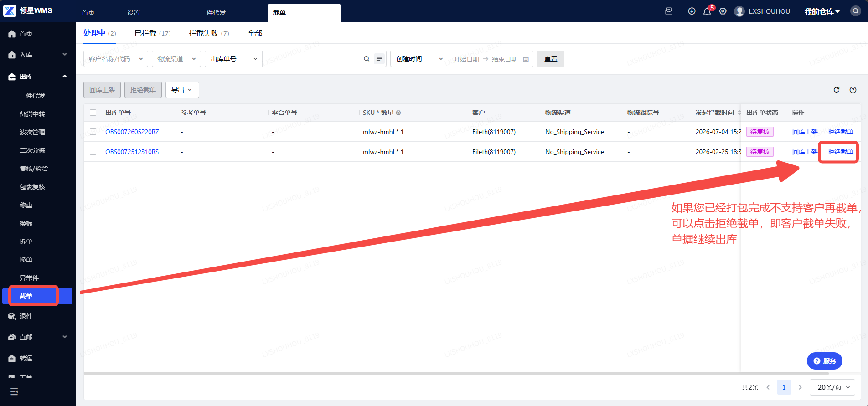Open the help question mark icon

[853, 90]
